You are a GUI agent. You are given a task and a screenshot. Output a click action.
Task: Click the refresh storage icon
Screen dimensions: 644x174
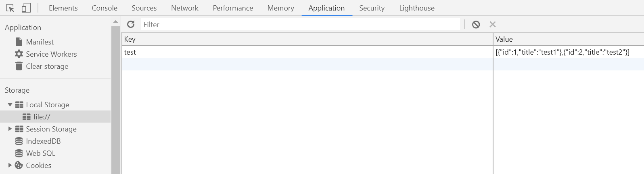click(x=131, y=24)
